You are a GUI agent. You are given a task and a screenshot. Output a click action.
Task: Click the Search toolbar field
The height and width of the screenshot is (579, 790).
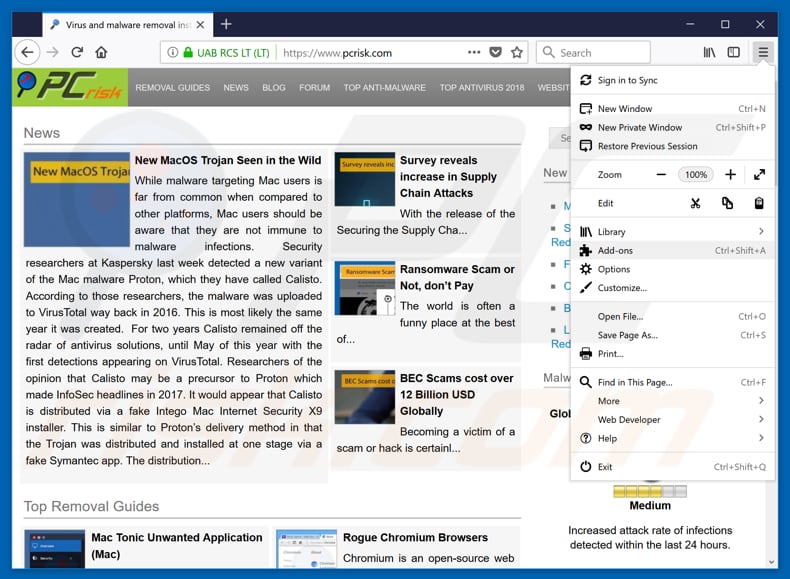[x=594, y=52]
